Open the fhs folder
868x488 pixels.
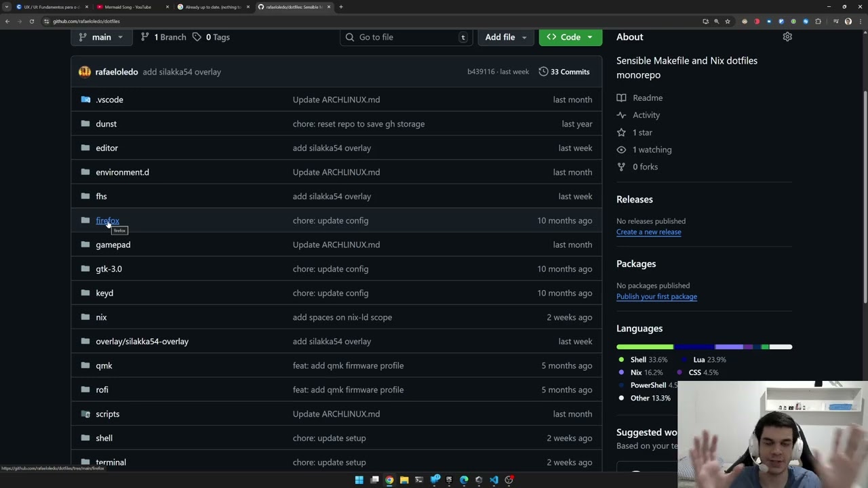pyautogui.click(x=101, y=197)
